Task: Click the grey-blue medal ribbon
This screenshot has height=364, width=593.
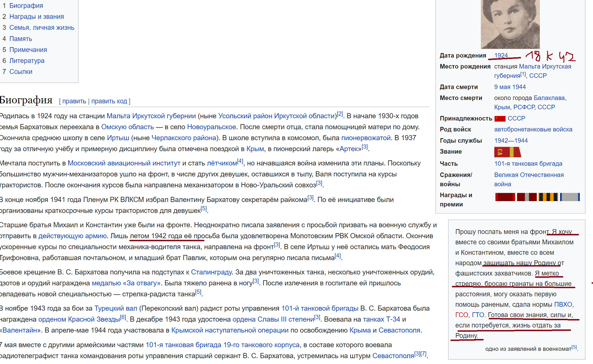Action: 570,197
